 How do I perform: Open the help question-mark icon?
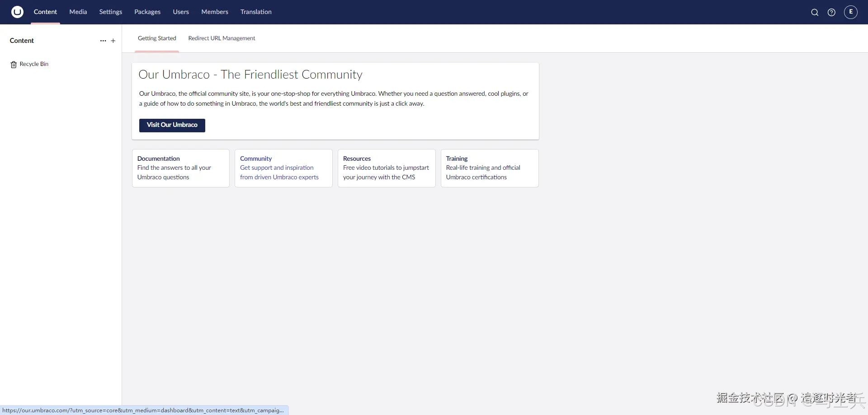tap(831, 12)
